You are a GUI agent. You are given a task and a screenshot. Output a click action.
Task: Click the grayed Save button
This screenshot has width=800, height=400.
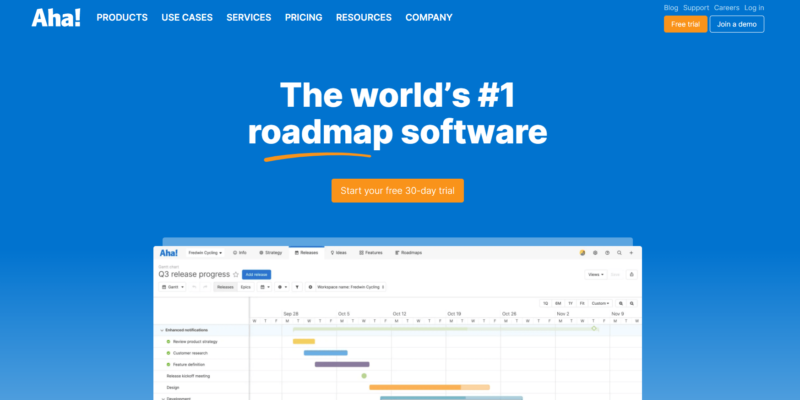click(x=616, y=274)
